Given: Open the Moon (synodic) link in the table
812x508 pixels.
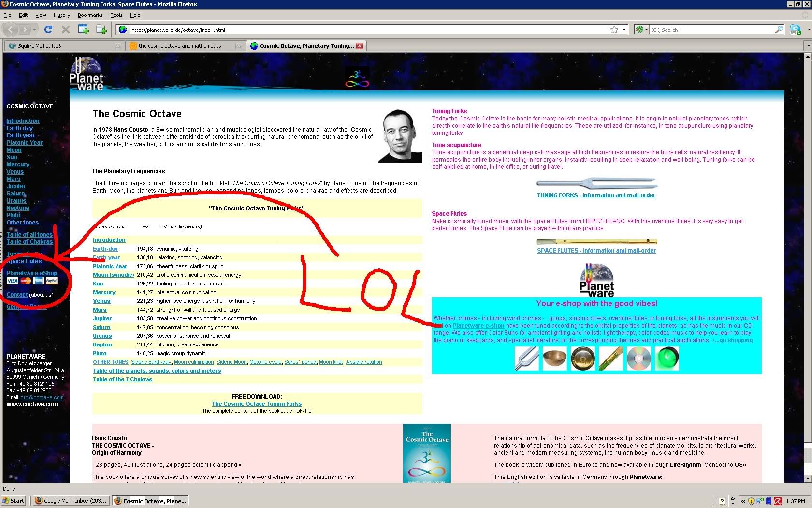Looking at the screenshot, I should tap(114, 275).
